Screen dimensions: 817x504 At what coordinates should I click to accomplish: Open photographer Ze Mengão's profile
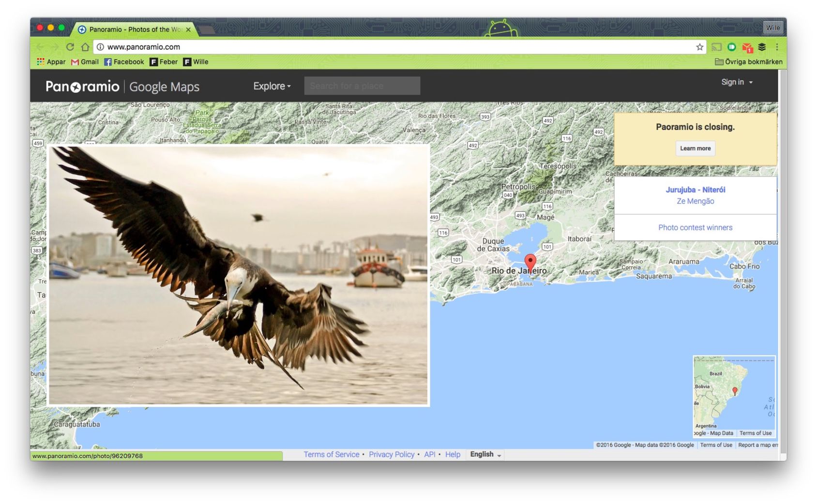(695, 201)
